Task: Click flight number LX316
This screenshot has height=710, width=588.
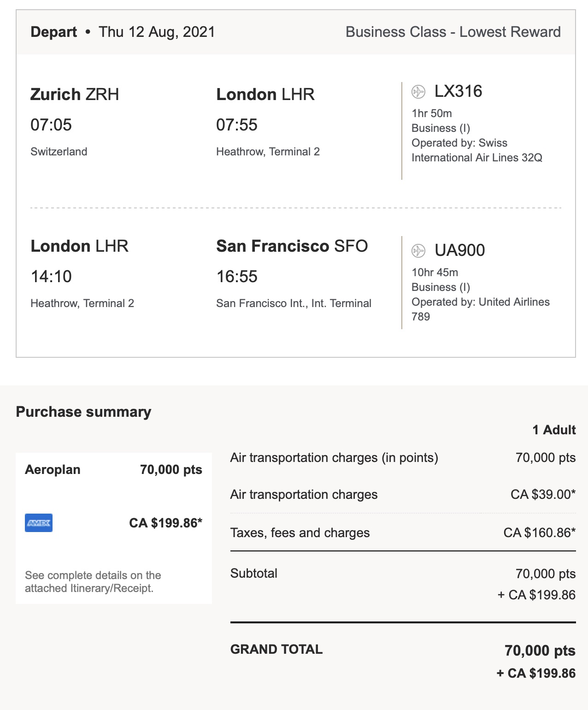Action: pyautogui.click(x=458, y=91)
